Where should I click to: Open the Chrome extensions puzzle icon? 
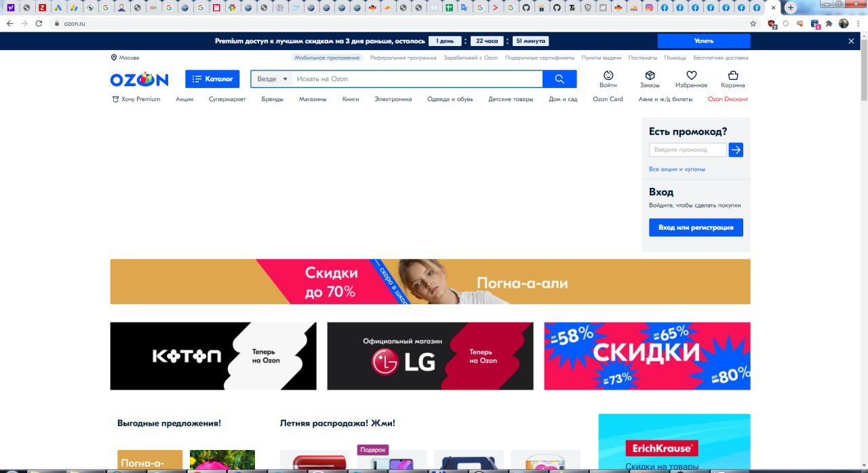point(829,23)
